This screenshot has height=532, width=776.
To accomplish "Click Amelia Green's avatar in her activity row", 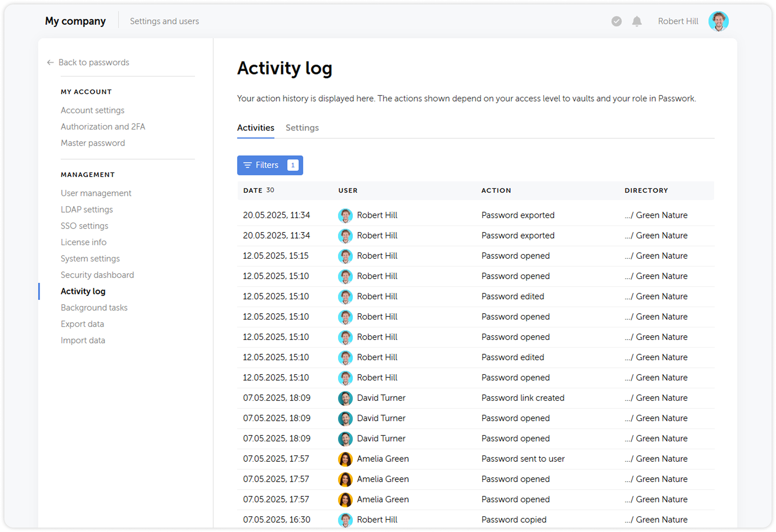I will pyautogui.click(x=345, y=459).
